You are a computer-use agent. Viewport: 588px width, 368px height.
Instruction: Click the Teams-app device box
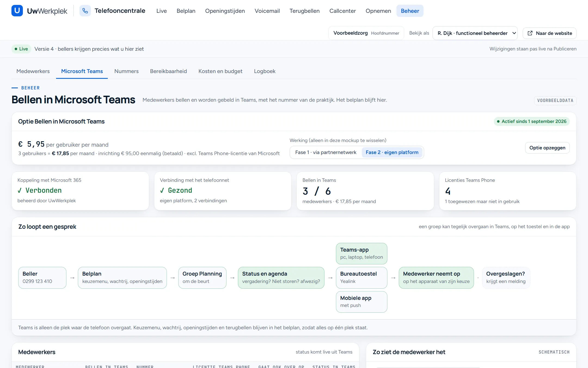point(362,254)
